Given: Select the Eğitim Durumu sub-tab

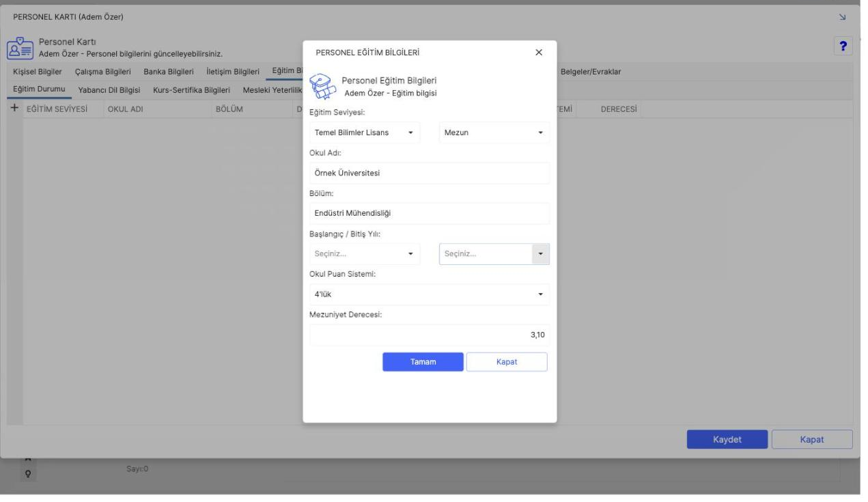Looking at the screenshot, I should coord(39,89).
